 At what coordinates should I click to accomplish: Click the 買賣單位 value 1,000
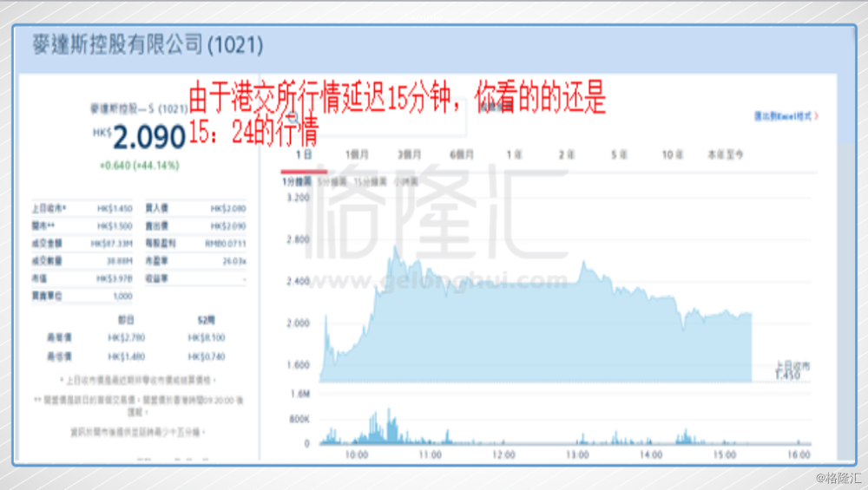pos(123,297)
